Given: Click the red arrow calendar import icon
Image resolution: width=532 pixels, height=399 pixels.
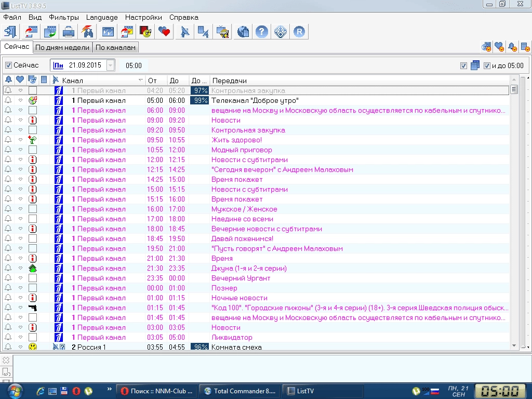Looking at the screenshot, I should pyautogui.click(x=31, y=32).
